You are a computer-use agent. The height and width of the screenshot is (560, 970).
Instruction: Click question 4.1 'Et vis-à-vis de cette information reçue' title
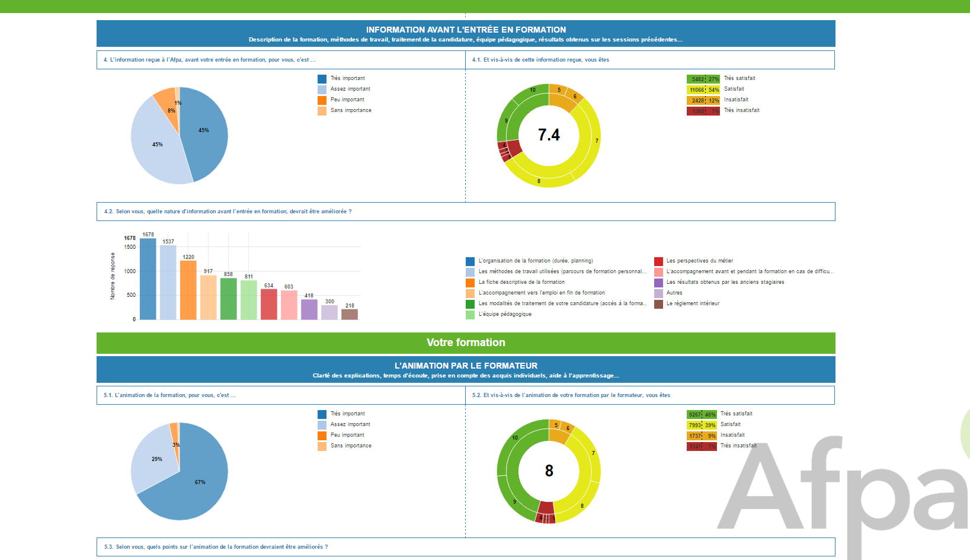tap(540, 60)
